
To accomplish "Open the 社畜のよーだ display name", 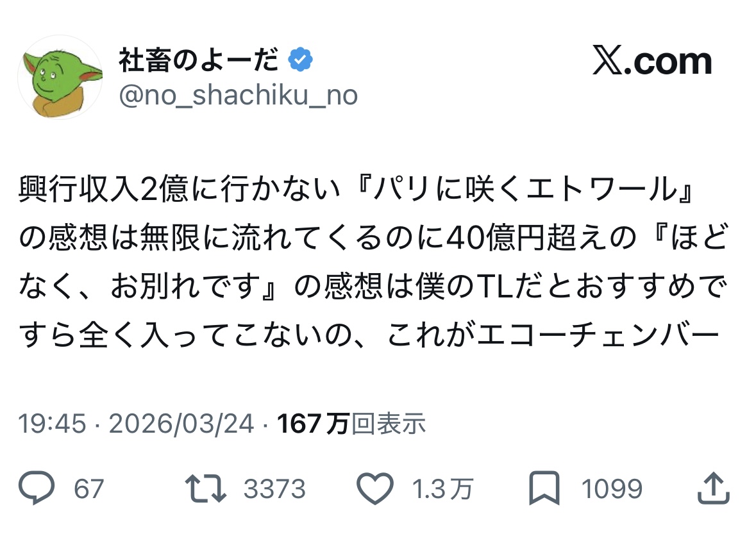I will [199, 61].
